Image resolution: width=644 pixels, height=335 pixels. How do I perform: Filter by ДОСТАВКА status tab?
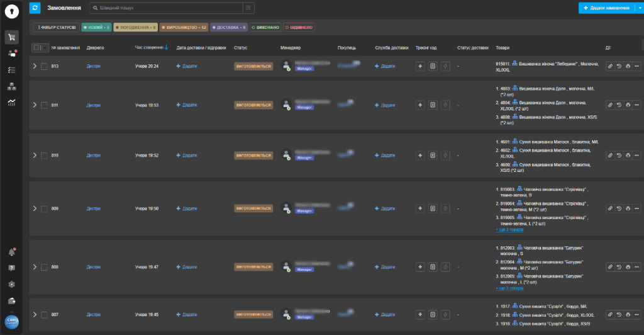[229, 28]
